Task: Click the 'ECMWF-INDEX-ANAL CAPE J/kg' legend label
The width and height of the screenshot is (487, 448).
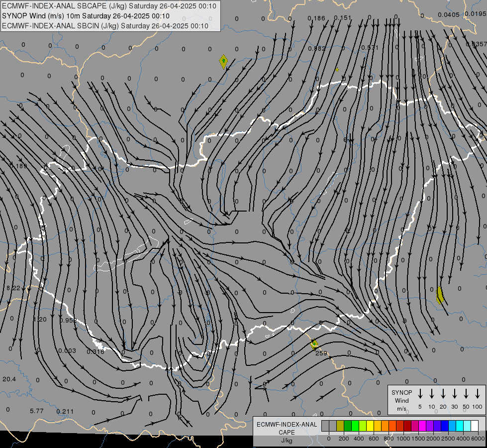Action: [287, 432]
